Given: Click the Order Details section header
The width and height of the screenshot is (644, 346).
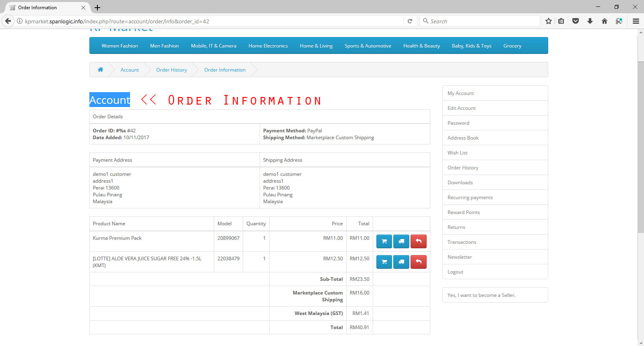Looking at the screenshot, I should 108,117.
